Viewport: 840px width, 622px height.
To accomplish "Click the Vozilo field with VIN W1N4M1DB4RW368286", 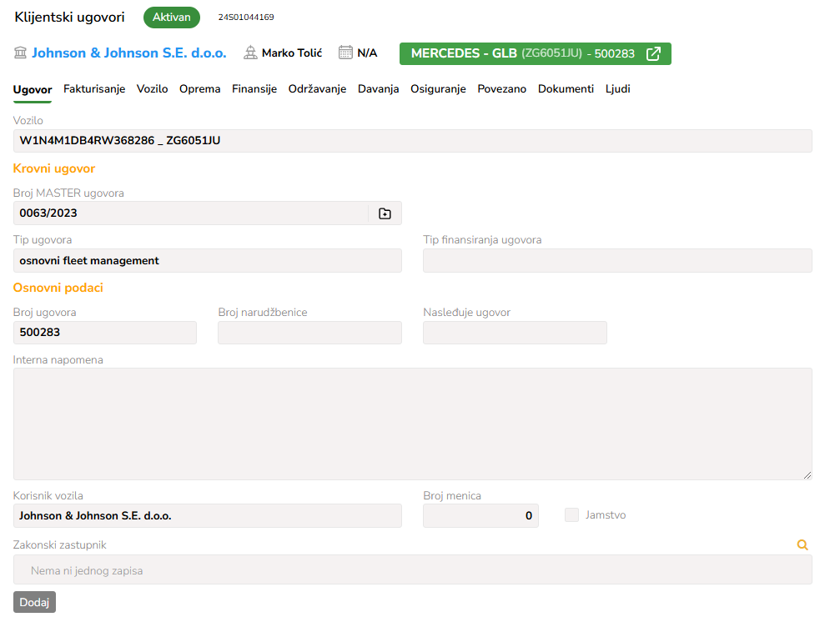I will [413, 141].
